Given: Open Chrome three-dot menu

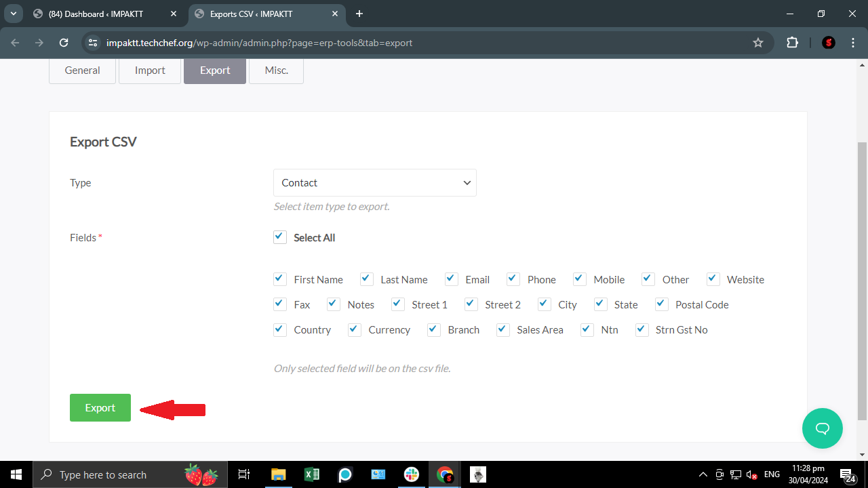Looking at the screenshot, I should click(x=852, y=43).
